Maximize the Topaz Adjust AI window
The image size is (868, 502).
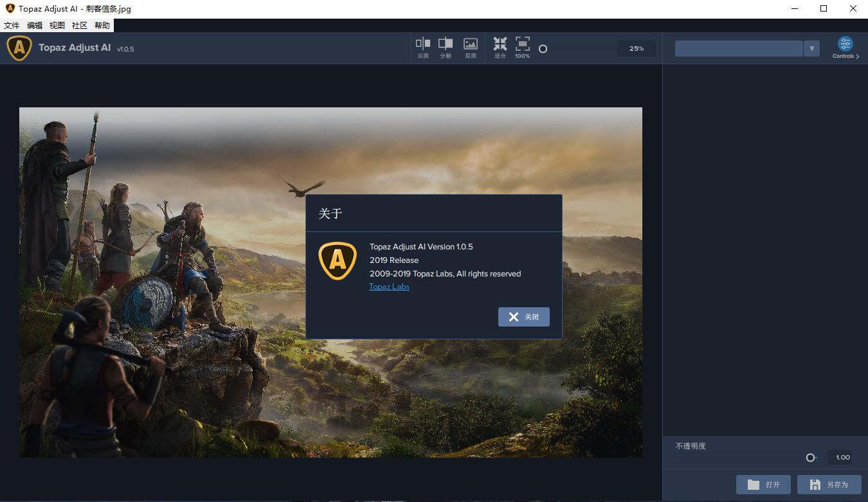tap(824, 8)
